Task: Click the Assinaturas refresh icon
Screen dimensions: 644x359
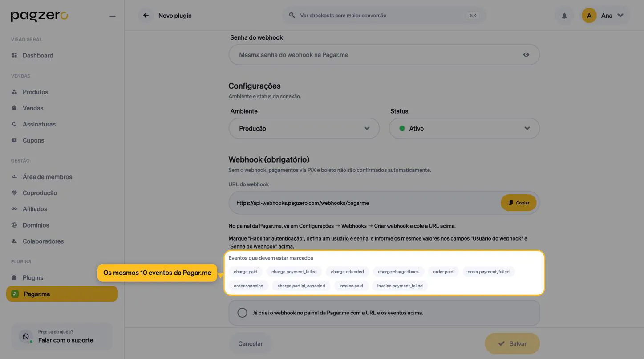Action: 14,124
